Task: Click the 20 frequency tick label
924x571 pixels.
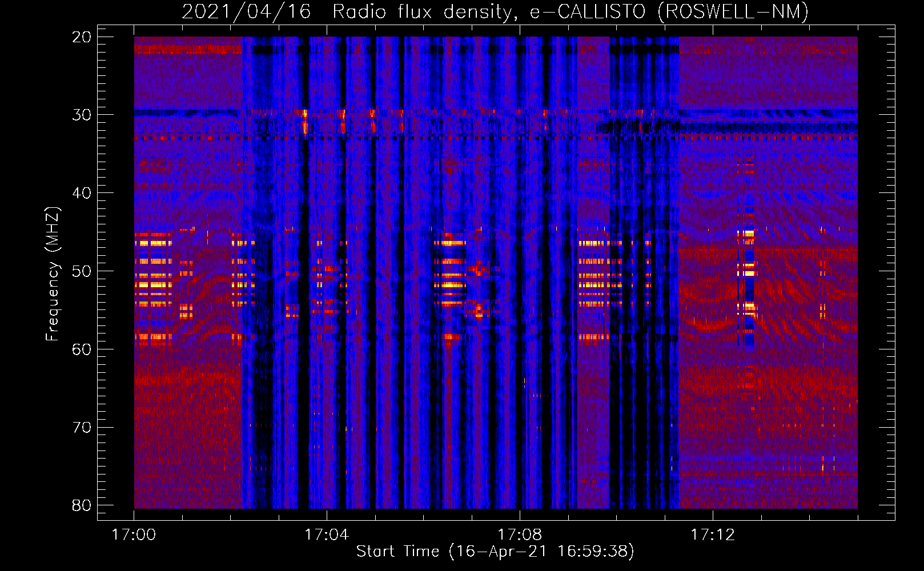Action: pos(82,37)
